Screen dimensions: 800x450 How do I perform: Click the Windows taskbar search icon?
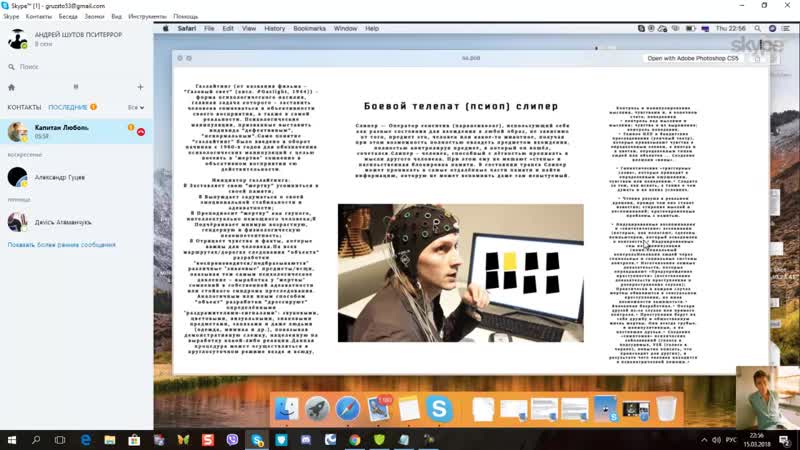tap(36, 440)
